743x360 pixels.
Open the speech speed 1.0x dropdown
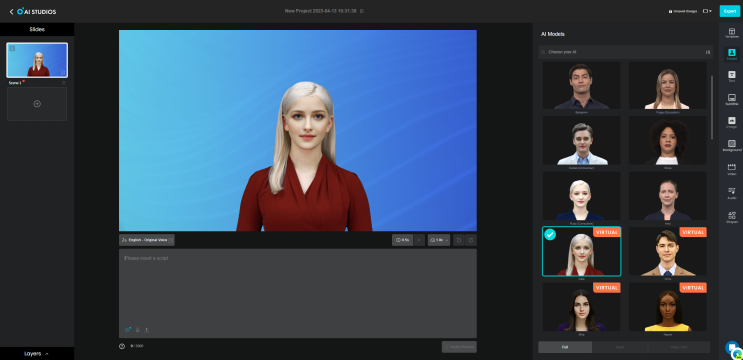click(x=439, y=240)
